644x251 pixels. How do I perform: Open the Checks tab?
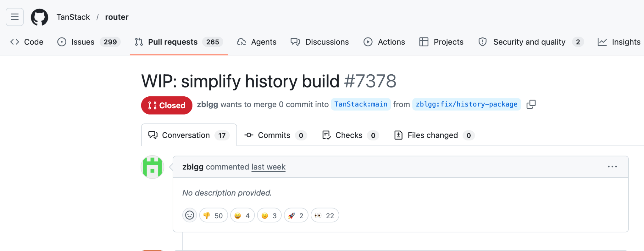[x=351, y=135]
